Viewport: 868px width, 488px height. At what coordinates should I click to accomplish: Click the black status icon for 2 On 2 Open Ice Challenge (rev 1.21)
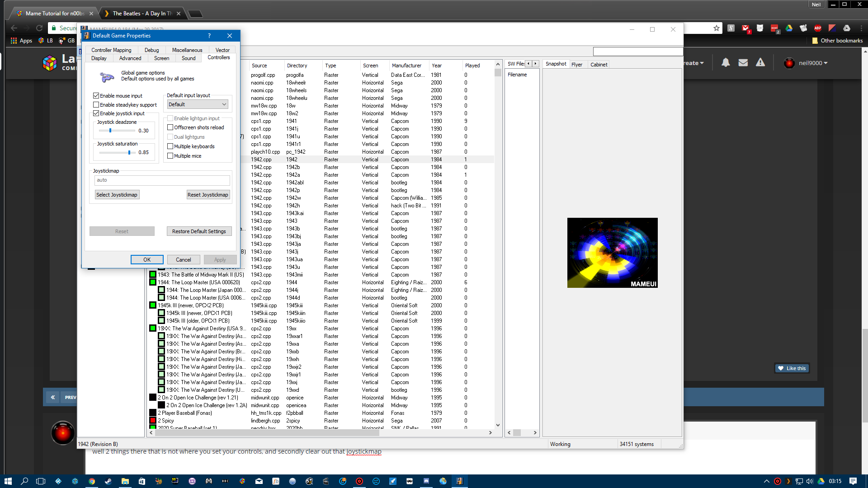153,398
